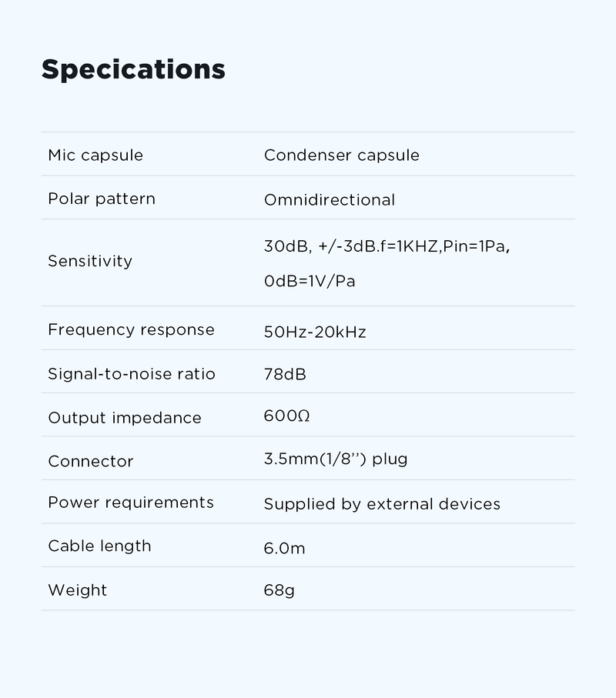The image size is (616, 698).
Task: Click the 6.0m cable length value
Action: click(x=284, y=548)
